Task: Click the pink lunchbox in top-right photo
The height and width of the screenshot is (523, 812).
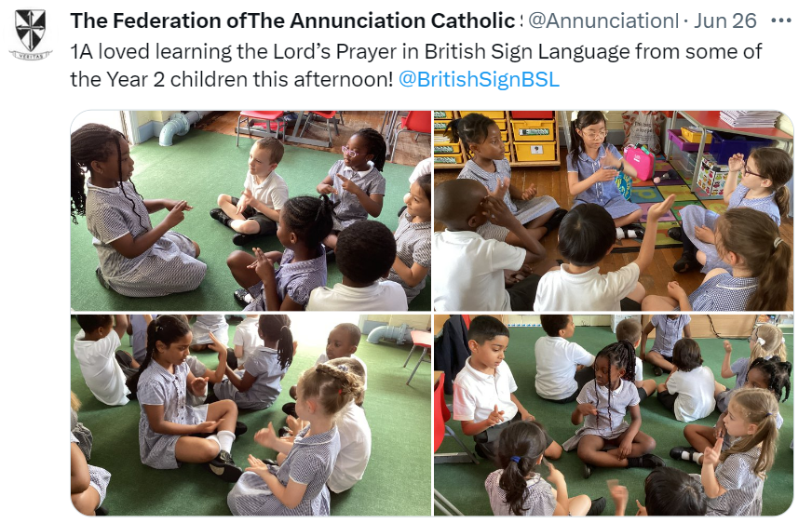Action: [x=640, y=161]
